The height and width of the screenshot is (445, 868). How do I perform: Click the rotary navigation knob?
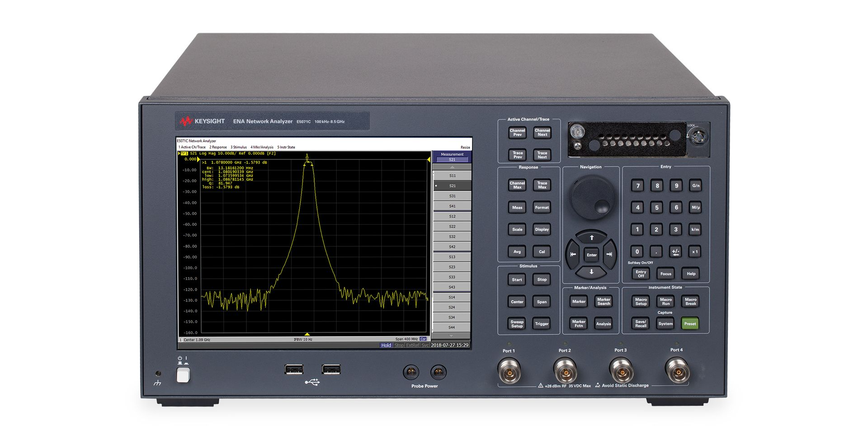[x=592, y=196]
